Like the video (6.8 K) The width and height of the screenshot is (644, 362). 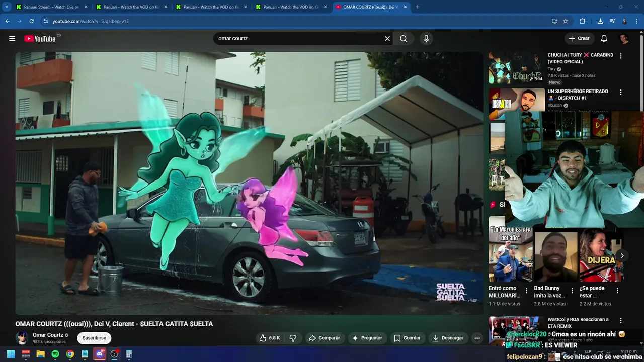tap(269, 338)
